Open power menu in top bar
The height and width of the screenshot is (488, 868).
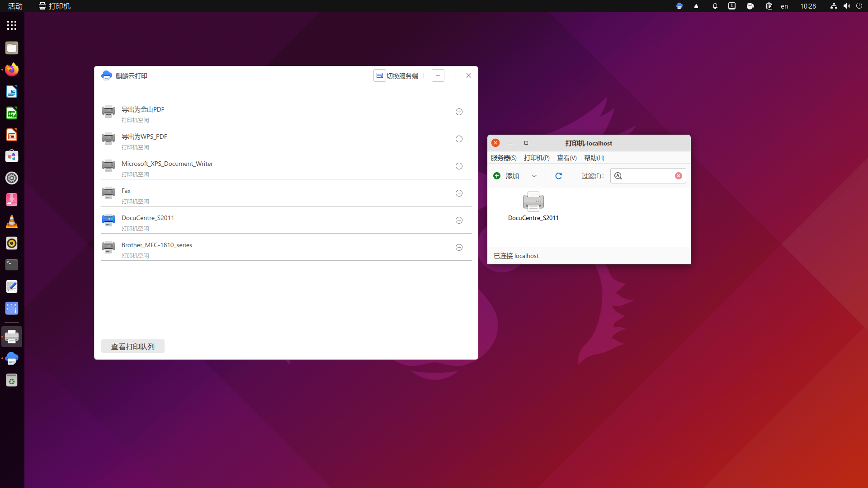tap(859, 6)
